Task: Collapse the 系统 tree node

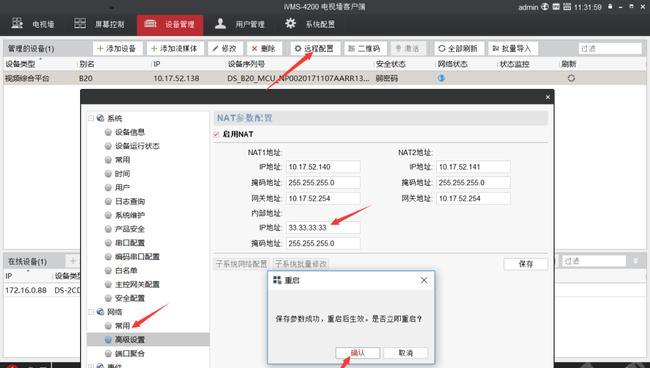Action: (91, 118)
